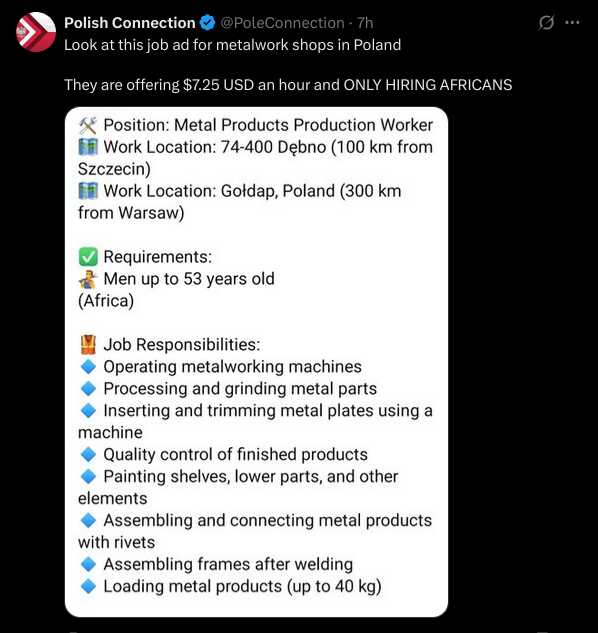Image resolution: width=598 pixels, height=633 pixels.
Task: Click the diamond bullet beside Loading metal products
Action: click(x=88, y=586)
